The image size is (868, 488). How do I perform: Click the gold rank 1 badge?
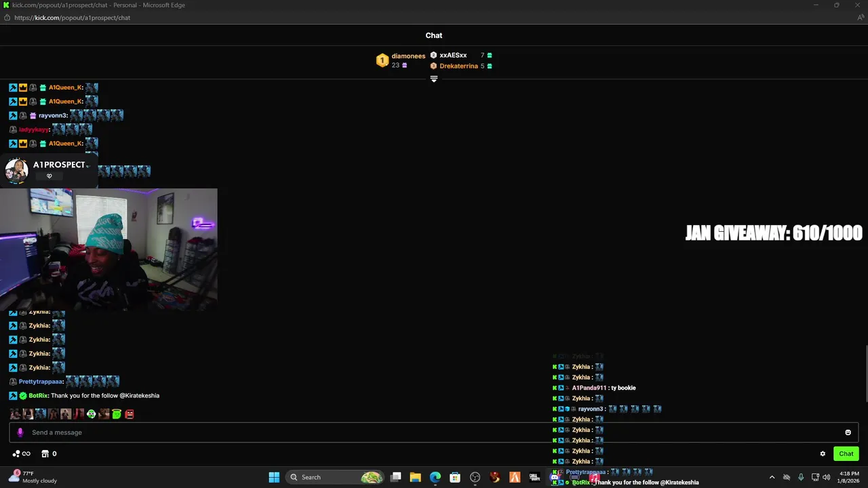point(382,60)
